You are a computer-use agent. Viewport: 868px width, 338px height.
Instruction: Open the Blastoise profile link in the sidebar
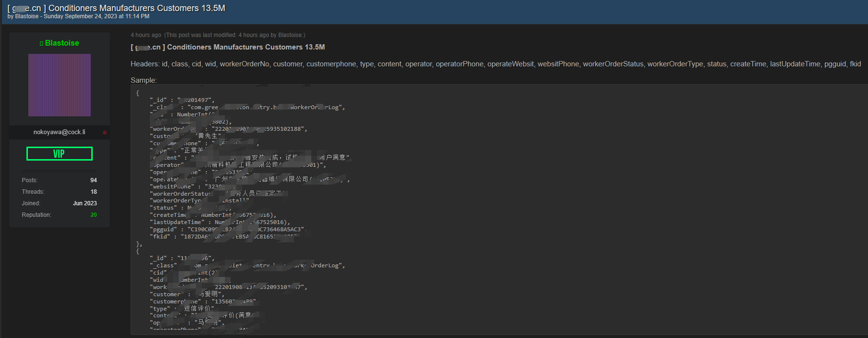pos(62,43)
